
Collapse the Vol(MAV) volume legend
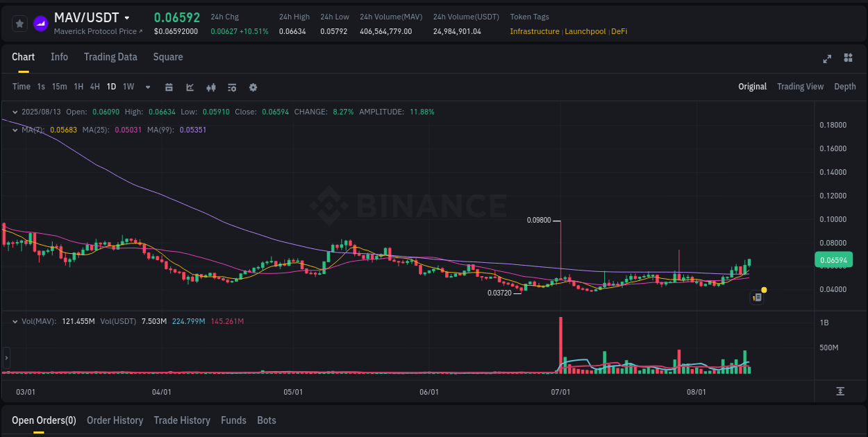[15, 321]
